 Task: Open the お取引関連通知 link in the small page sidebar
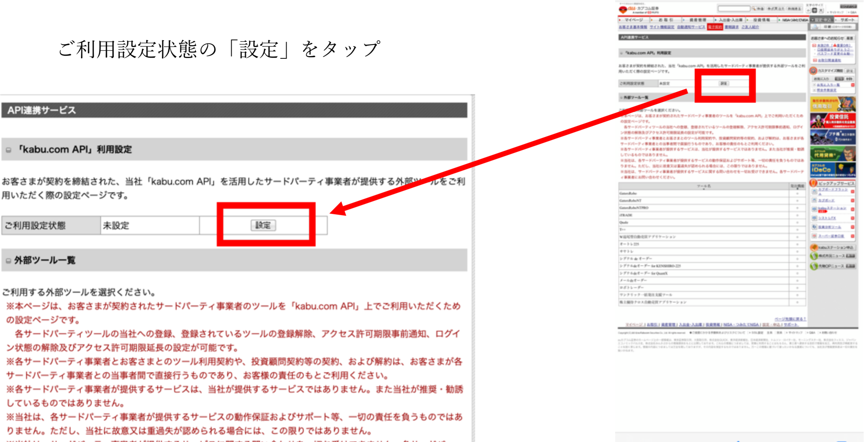click(x=829, y=60)
